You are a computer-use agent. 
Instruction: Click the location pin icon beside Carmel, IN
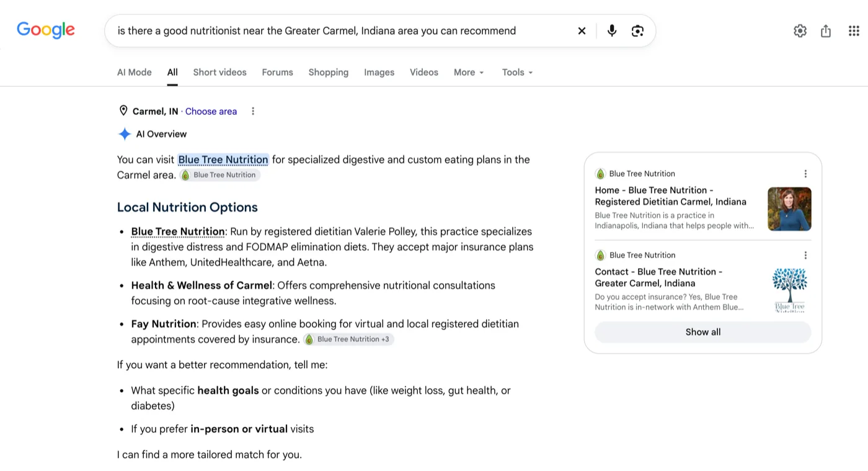click(123, 111)
